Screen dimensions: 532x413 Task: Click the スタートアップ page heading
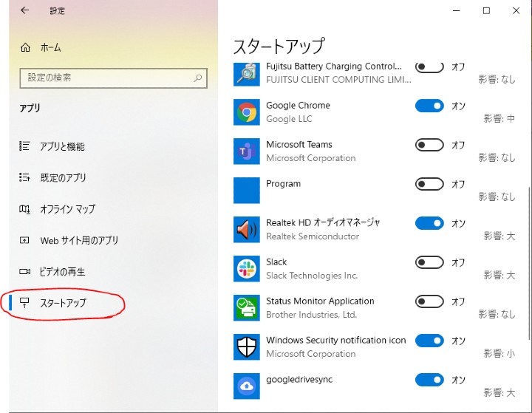[x=279, y=46]
